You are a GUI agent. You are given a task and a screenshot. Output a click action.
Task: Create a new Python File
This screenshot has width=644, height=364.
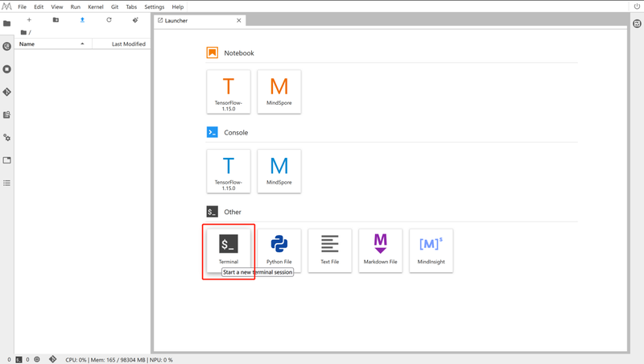279,250
